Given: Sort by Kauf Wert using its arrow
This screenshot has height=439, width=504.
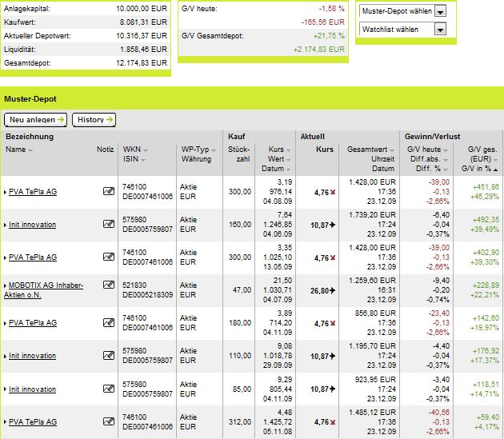Looking at the screenshot, I should pos(288,160).
